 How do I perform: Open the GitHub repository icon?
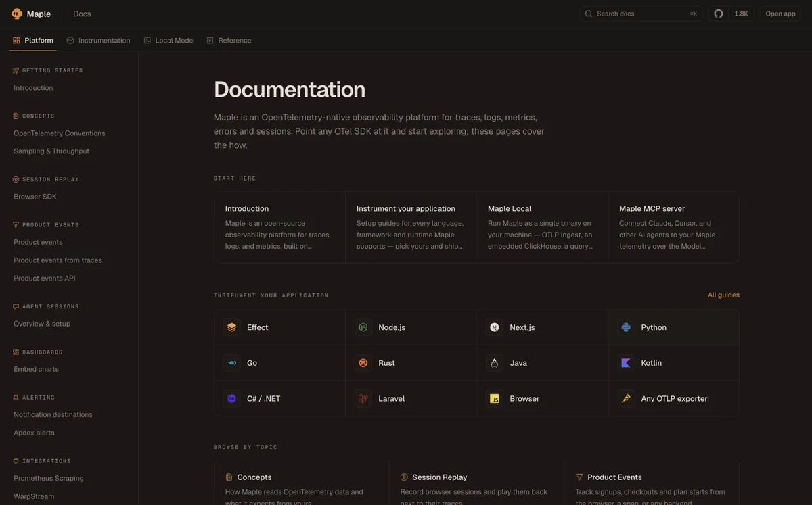(719, 14)
